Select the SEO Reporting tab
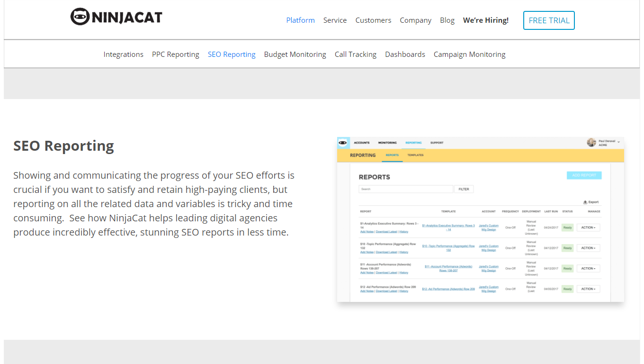 pos(232,55)
